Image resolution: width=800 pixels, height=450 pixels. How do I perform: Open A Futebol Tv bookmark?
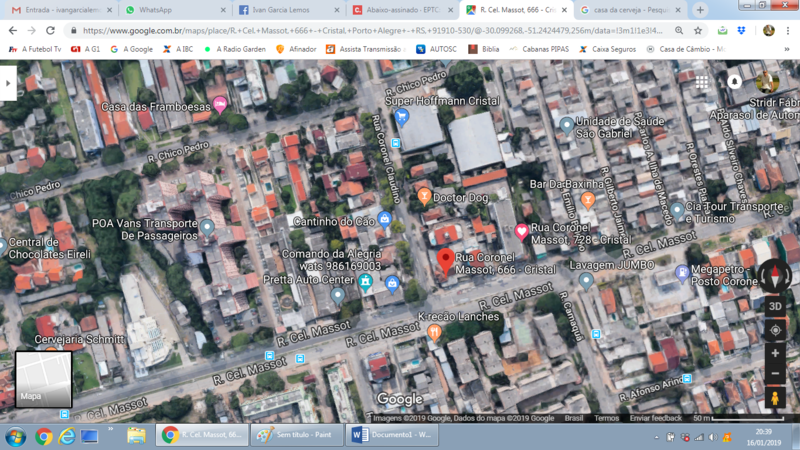(x=35, y=49)
